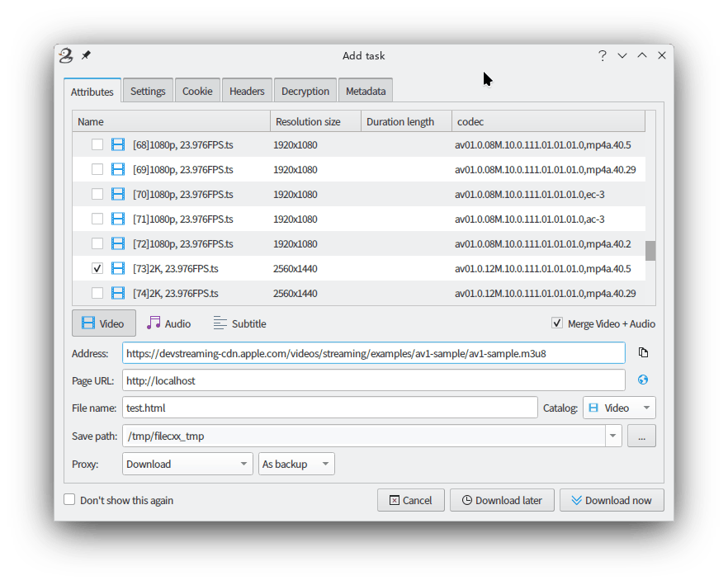Disable Merge Video + Audio checkbox
Viewport: 728px width, 585px height.
[x=556, y=323]
